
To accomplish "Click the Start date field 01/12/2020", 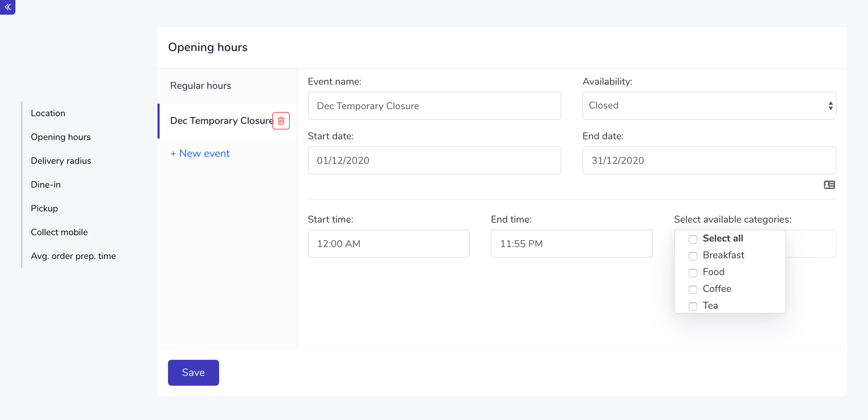I will pos(434,160).
